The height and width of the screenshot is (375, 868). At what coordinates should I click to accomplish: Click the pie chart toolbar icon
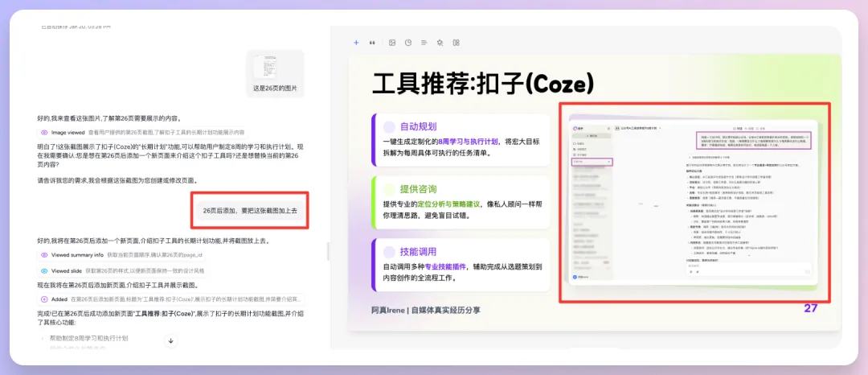pos(408,43)
